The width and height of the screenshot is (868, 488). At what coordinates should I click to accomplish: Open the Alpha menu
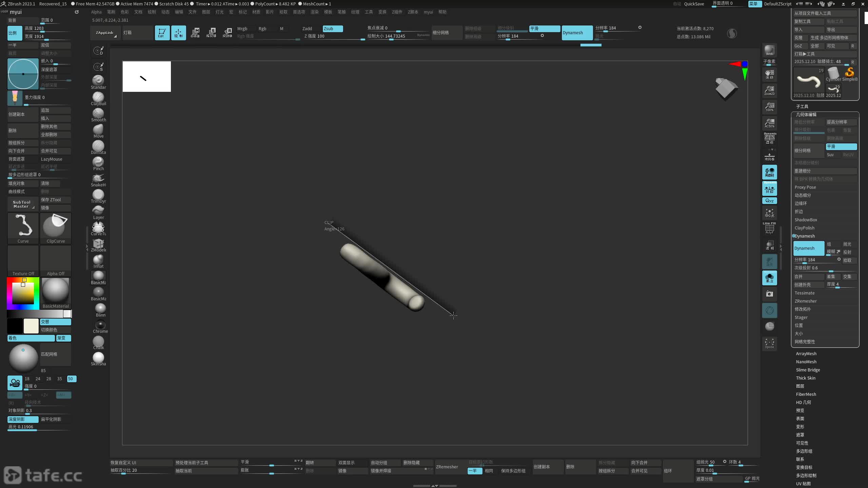point(96,12)
